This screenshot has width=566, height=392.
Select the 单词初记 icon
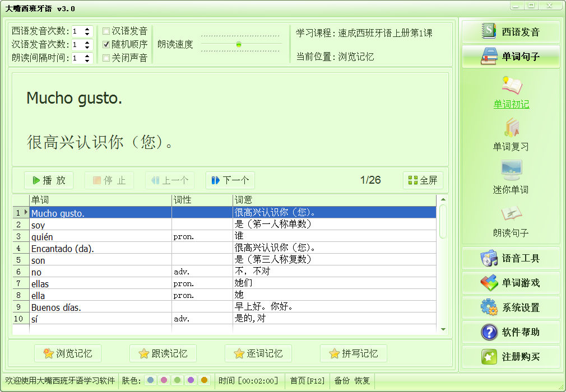(511, 86)
